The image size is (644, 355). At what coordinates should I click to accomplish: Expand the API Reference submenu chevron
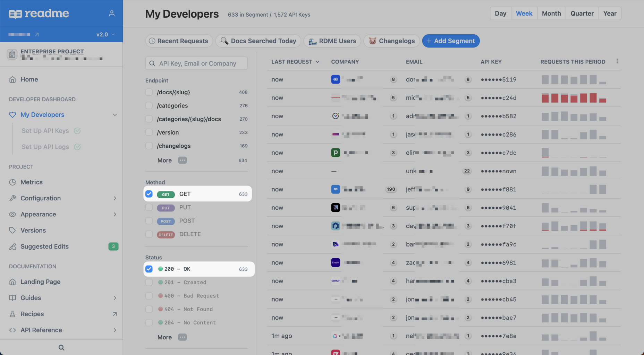[115, 330]
